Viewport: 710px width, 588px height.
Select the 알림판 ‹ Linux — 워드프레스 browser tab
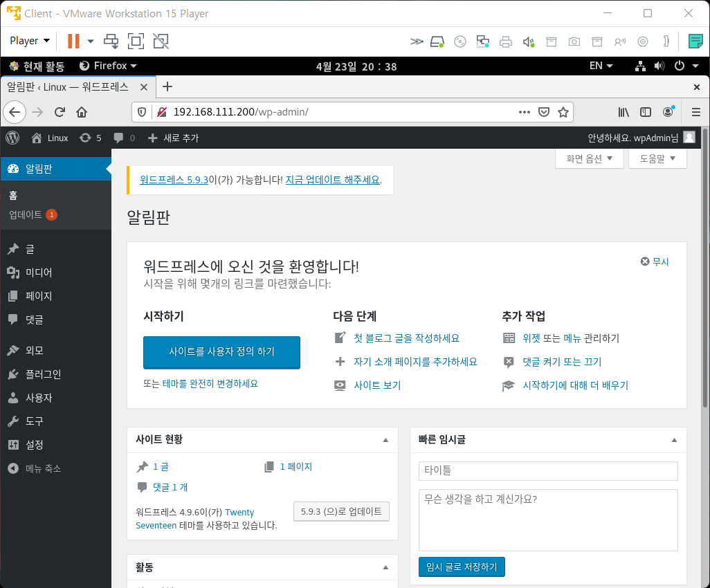point(68,87)
